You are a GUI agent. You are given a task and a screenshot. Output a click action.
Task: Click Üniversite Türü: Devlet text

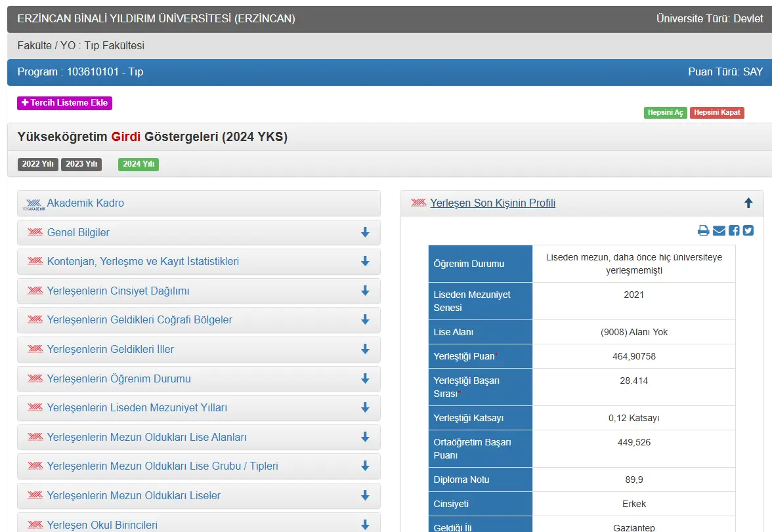pyautogui.click(x=710, y=19)
